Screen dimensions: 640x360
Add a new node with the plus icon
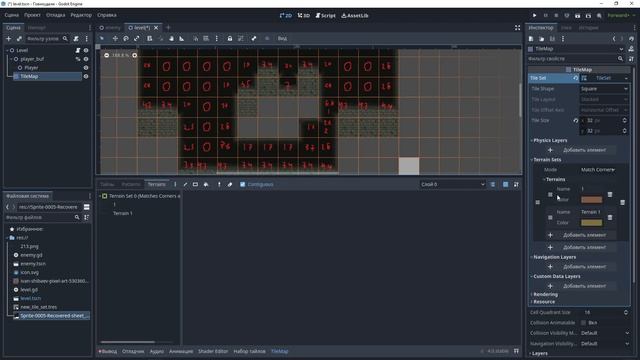point(8,39)
